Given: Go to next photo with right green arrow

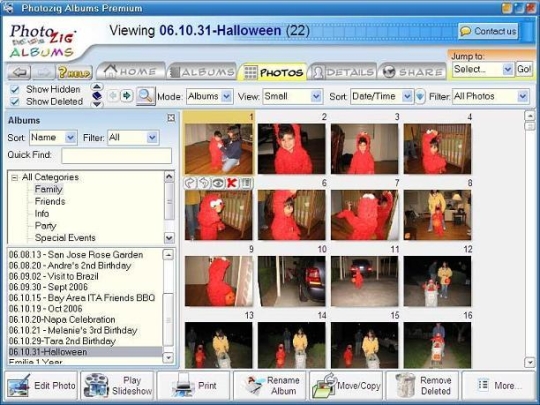Looking at the screenshot, I should pyautogui.click(x=127, y=96).
